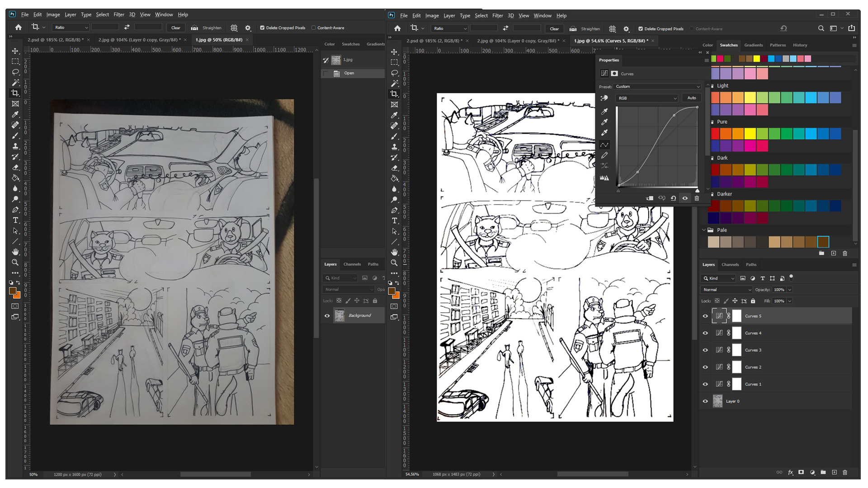Click the on-image adjustment hand tool in Curves
This screenshot has height=488, width=868.
click(604, 98)
